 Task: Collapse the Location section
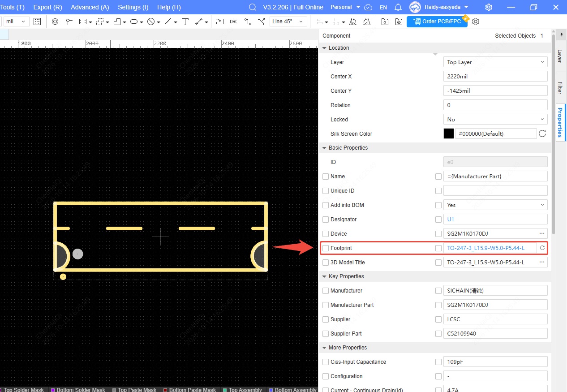click(x=325, y=48)
